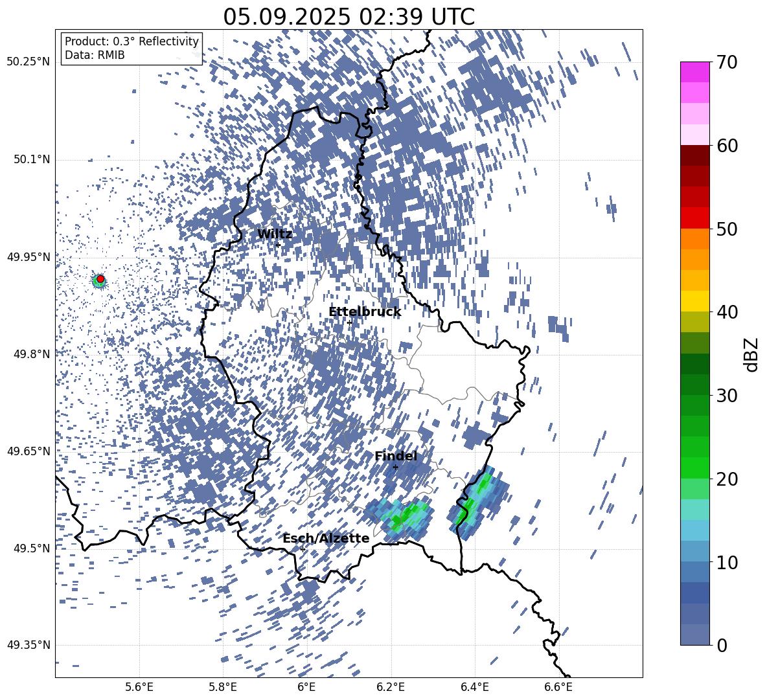The height and width of the screenshot is (700, 767).
Task: Click the cross marker below the Findel label
Action: point(395,468)
